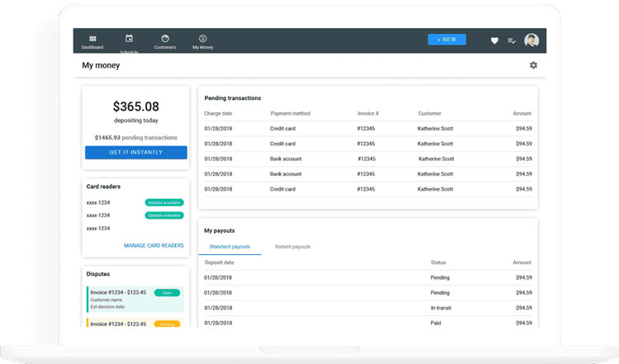Viewport: 619px width, 364px height.
Task: Open the Customers face icon
Action: (165, 38)
